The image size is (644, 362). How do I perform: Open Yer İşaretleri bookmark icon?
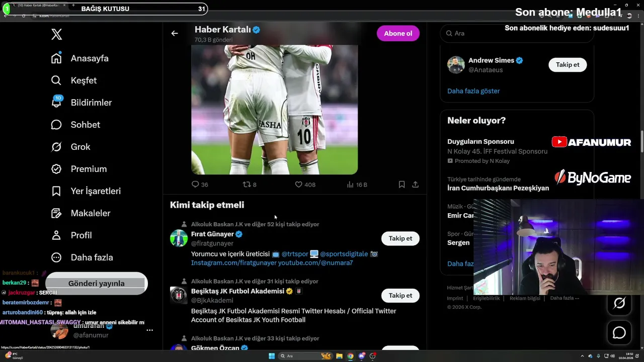click(x=56, y=191)
